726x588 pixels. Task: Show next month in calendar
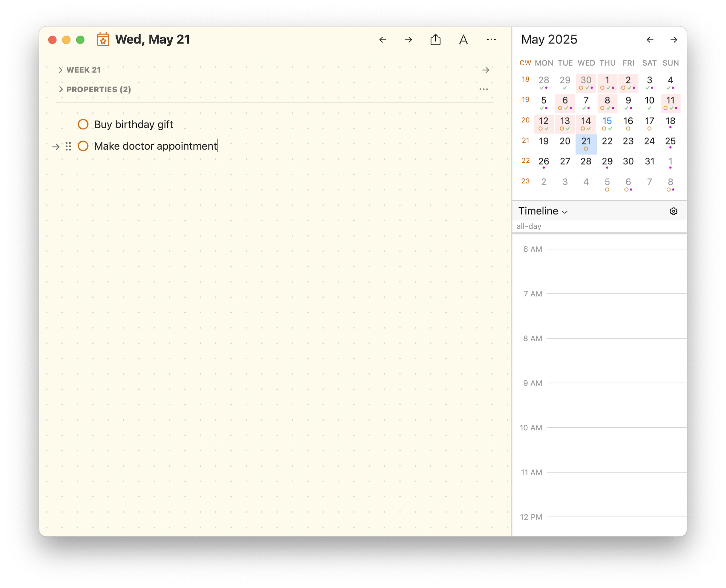[674, 40]
